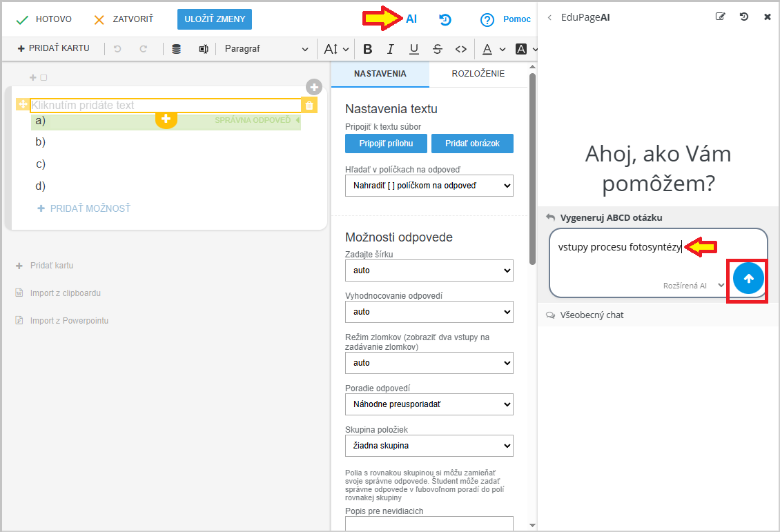Open Pomoc help question mark icon

487,19
